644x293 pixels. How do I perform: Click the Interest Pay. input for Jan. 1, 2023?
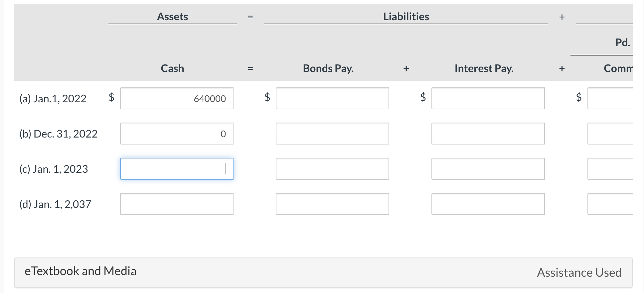click(x=488, y=169)
